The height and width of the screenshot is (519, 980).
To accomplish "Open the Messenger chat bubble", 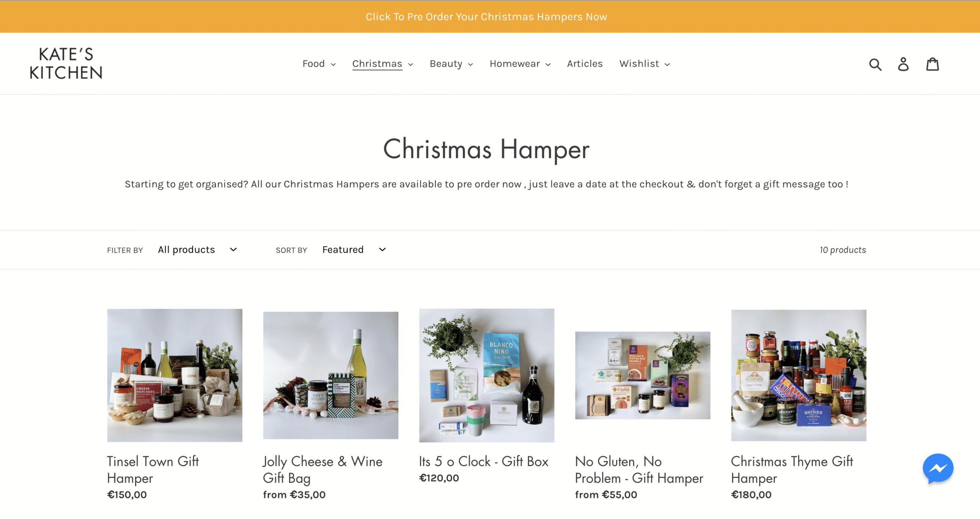I will tap(938, 469).
